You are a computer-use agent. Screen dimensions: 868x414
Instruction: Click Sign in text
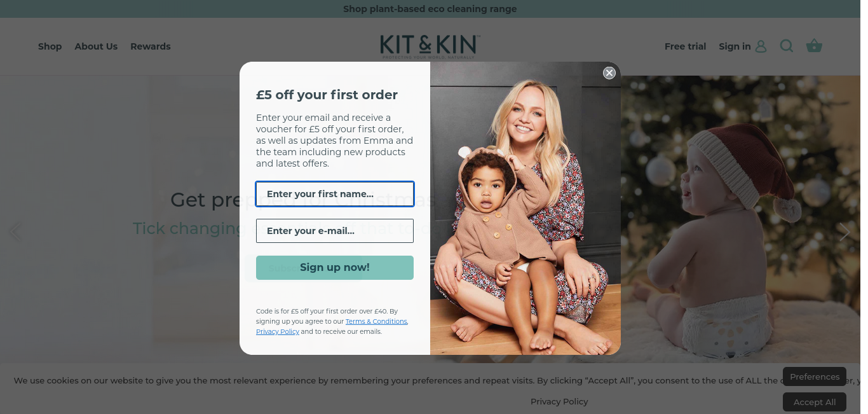point(735,46)
